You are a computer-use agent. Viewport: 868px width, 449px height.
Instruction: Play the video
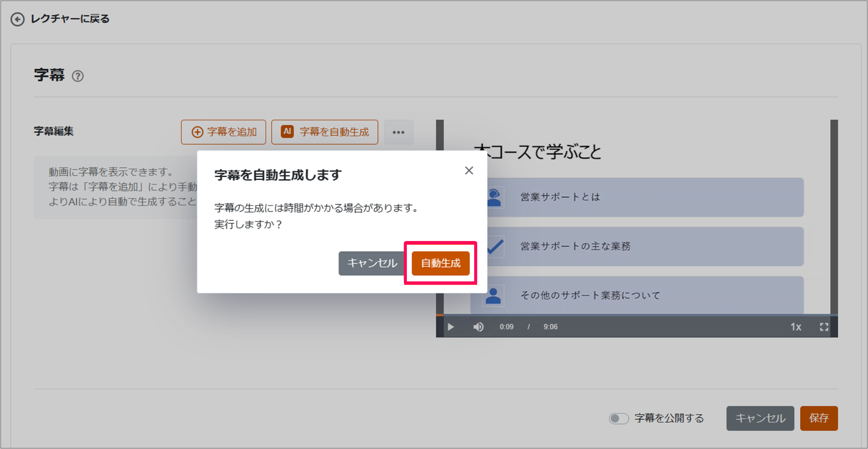pos(451,327)
